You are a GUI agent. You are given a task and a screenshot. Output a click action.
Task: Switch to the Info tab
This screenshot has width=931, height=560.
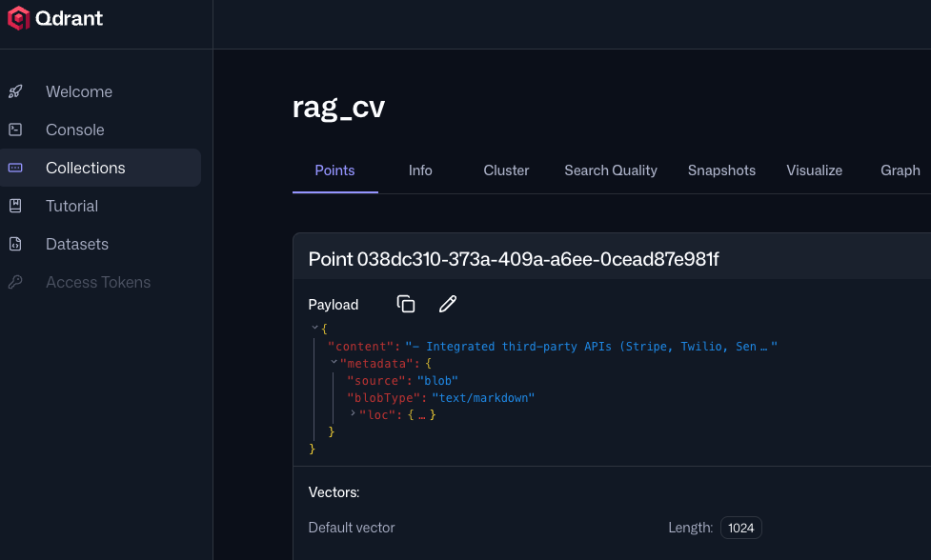420,170
